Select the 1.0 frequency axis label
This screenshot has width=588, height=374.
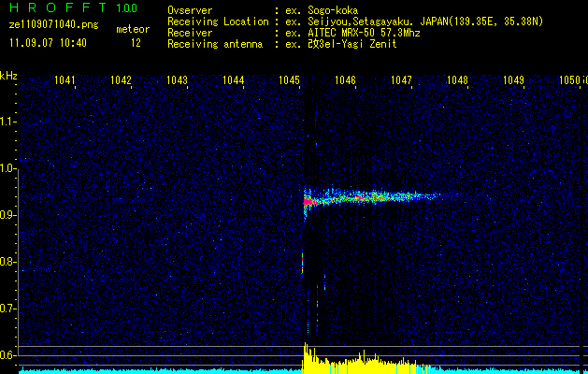click(8, 168)
